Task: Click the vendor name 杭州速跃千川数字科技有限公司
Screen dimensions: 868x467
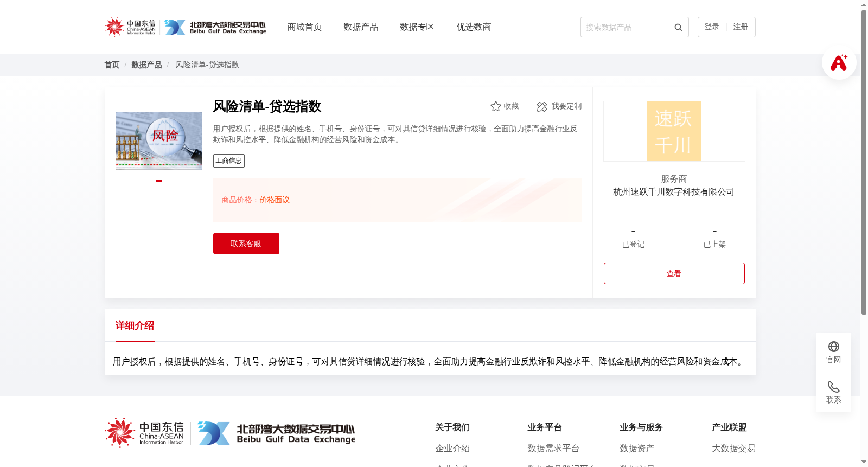Action: (x=674, y=192)
